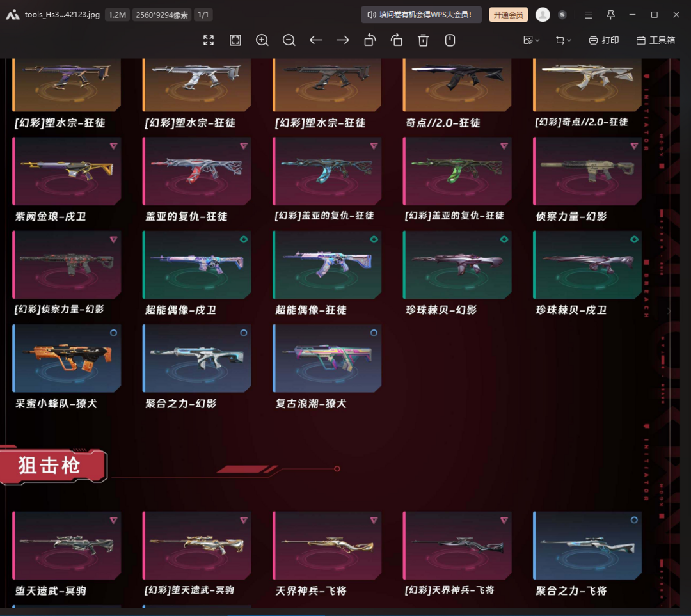
Task: Click the file name tools_Hs3...42123.jpg
Action: pyautogui.click(x=62, y=15)
